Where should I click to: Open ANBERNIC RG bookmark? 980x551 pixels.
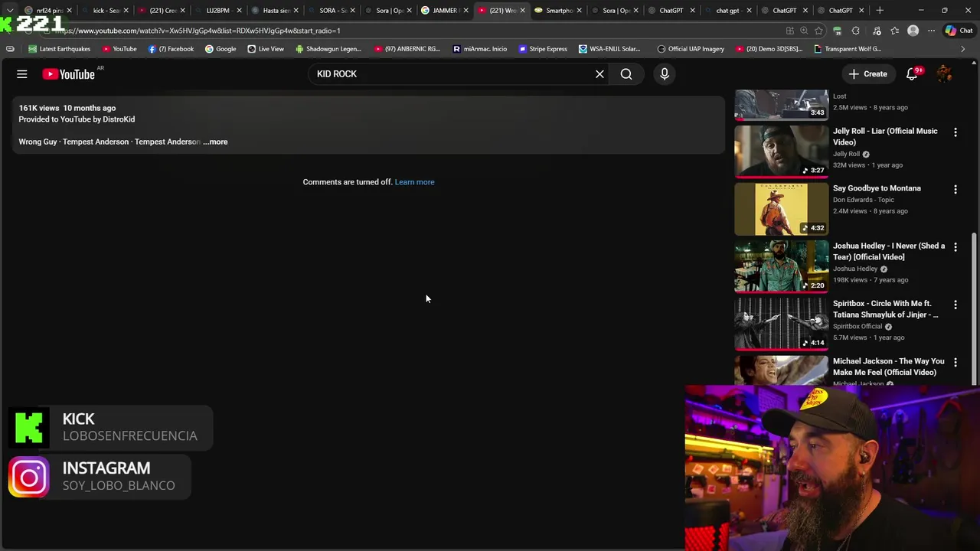point(407,49)
